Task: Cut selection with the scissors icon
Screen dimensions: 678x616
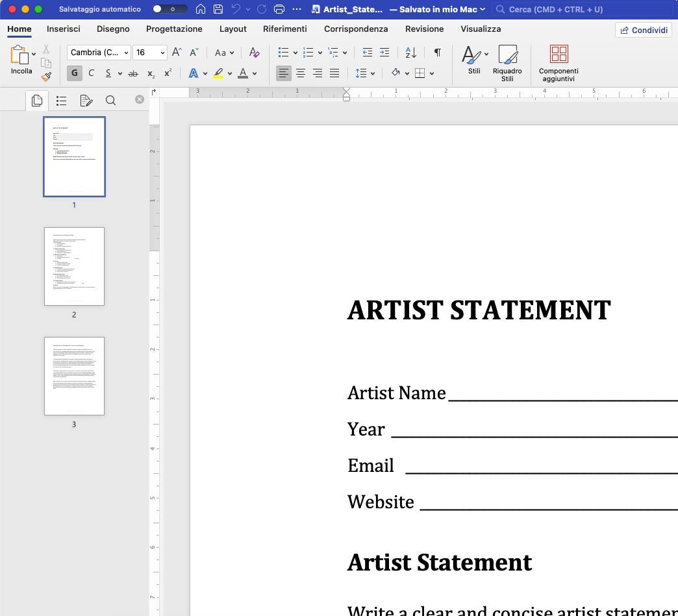Action: coord(46,49)
